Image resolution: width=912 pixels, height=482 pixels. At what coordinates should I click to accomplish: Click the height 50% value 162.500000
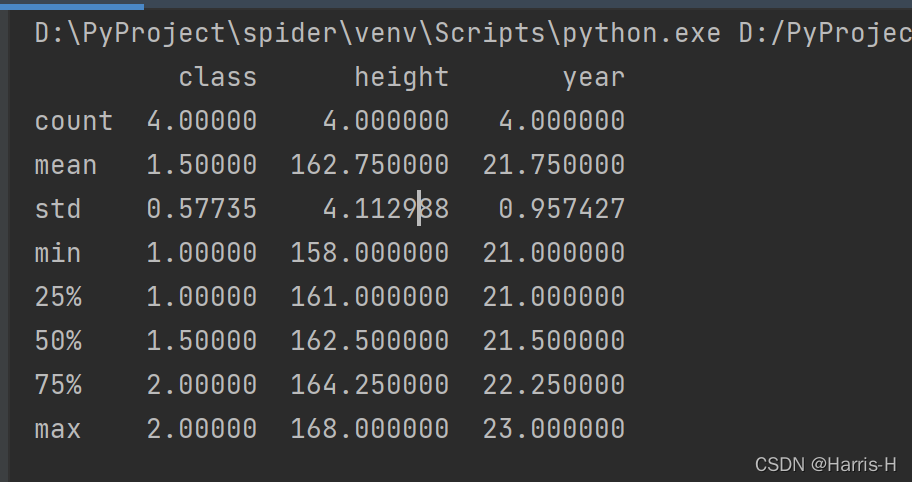[369, 340]
